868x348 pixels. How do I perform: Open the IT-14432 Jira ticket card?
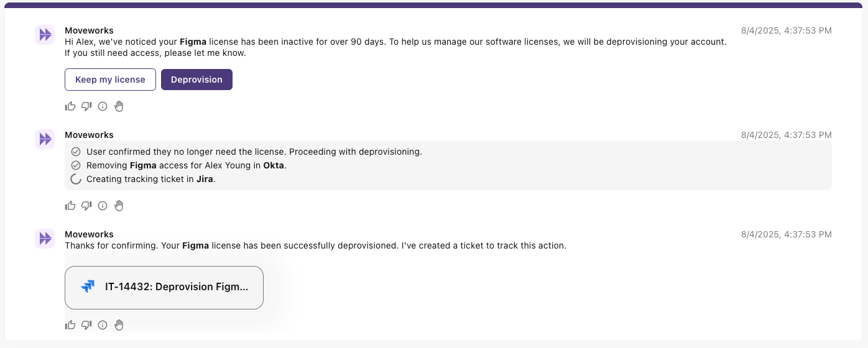(x=164, y=287)
